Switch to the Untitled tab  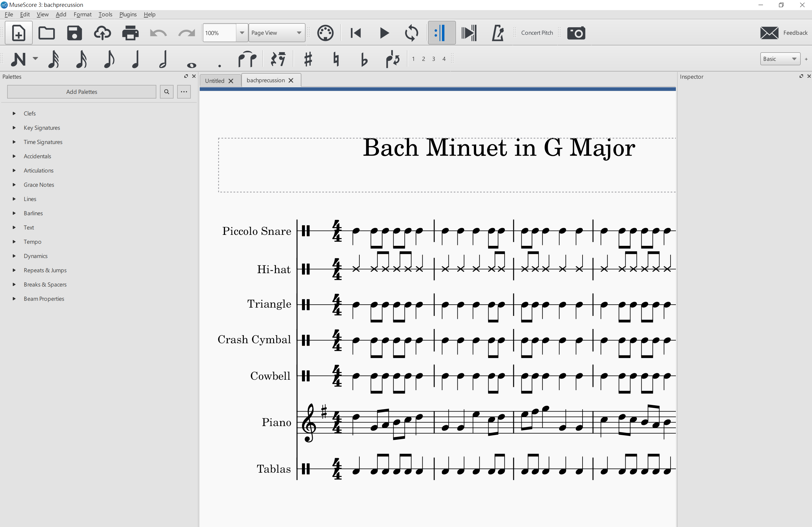215,81
